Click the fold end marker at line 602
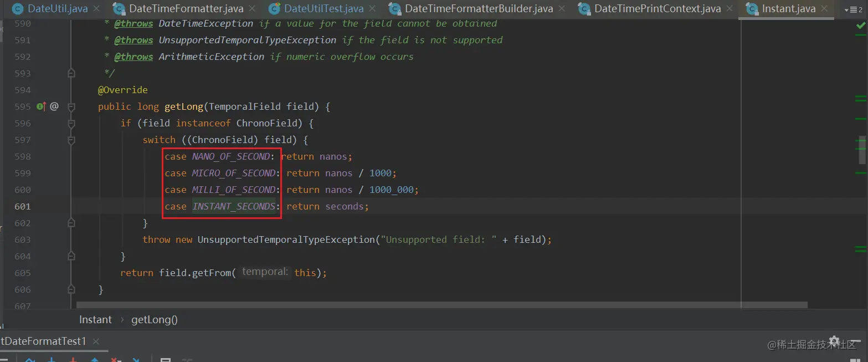This screenshot has height=362, width=868. [x=71, y=223]
